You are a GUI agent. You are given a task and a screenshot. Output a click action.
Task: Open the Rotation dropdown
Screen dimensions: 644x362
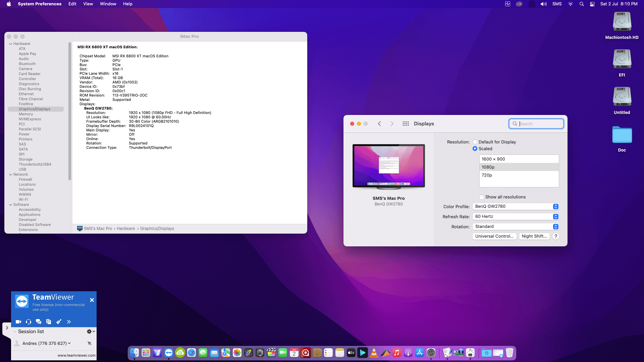tap(516, 227)
